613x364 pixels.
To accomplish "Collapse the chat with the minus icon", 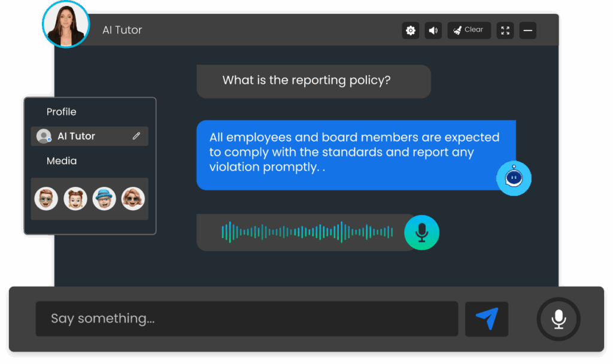I will [x=527, y=31].
